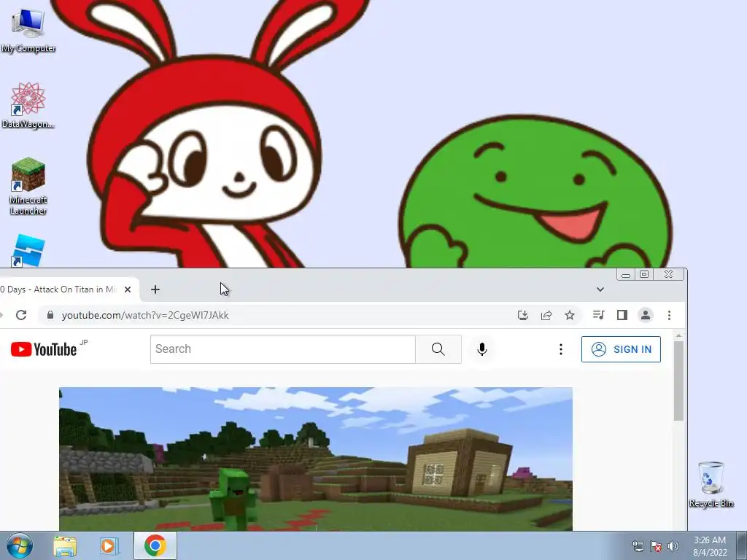The height and width of the screenshot is (560, 747).
Task: Launch the Minecraft Launcher shortcut
Action: click(x=28, y=186)
